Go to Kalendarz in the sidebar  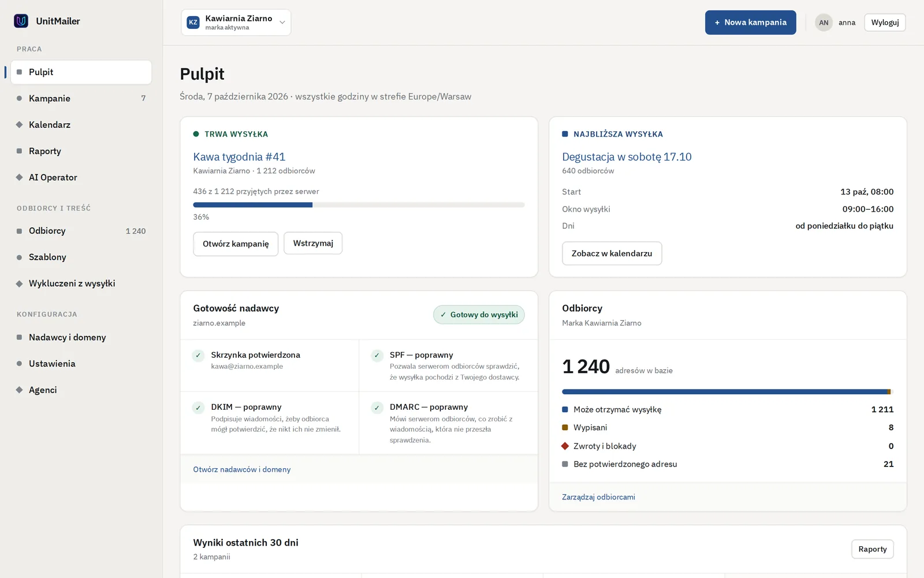[81, 125]
